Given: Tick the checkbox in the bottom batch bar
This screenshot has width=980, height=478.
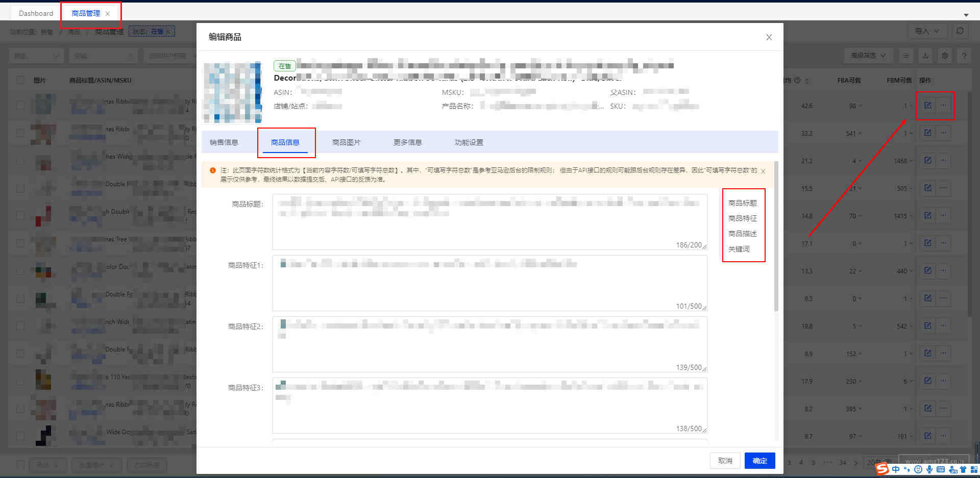Looking at the screenshot, I should 20,465.
